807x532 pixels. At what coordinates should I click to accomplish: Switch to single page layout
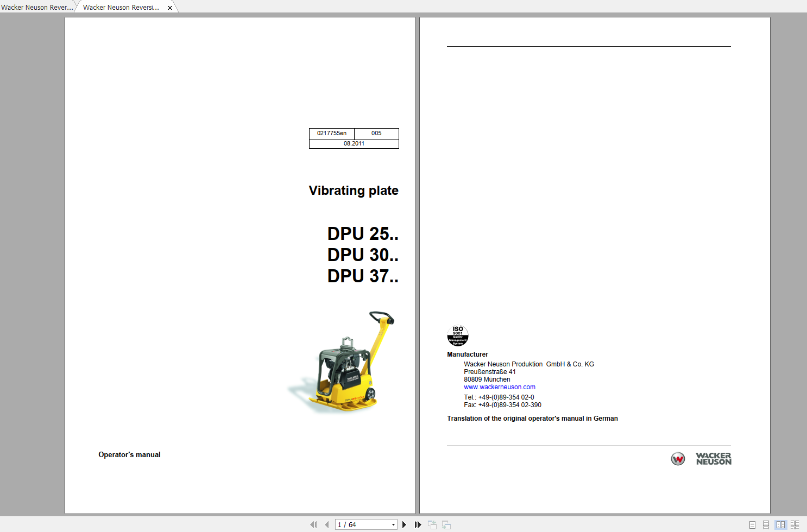752,525
